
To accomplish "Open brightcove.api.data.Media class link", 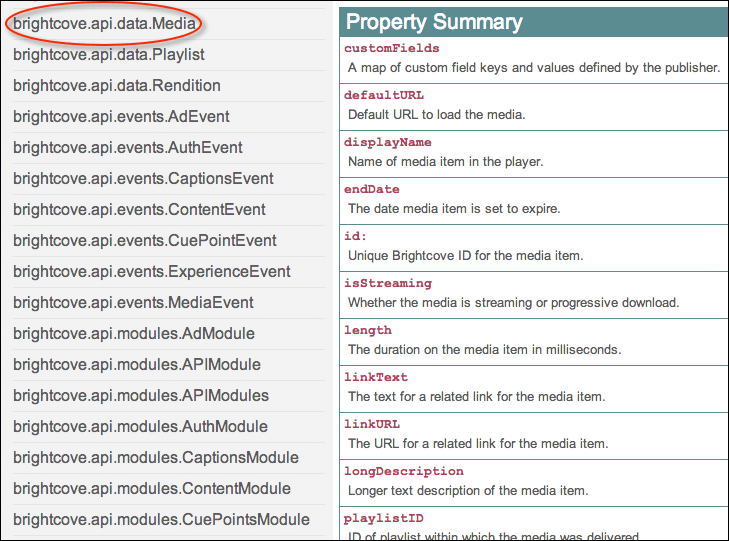I will pos(105,23).
